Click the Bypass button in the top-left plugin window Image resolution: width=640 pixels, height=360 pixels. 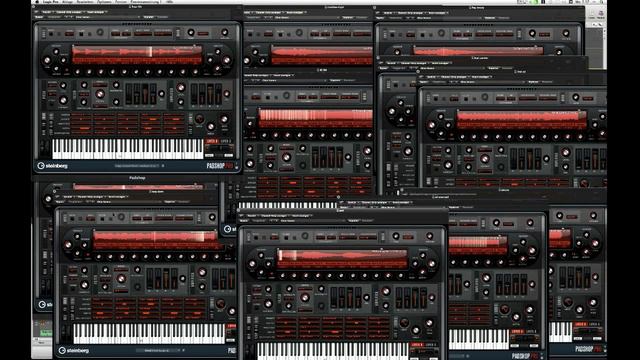click(x=39, y=17)
